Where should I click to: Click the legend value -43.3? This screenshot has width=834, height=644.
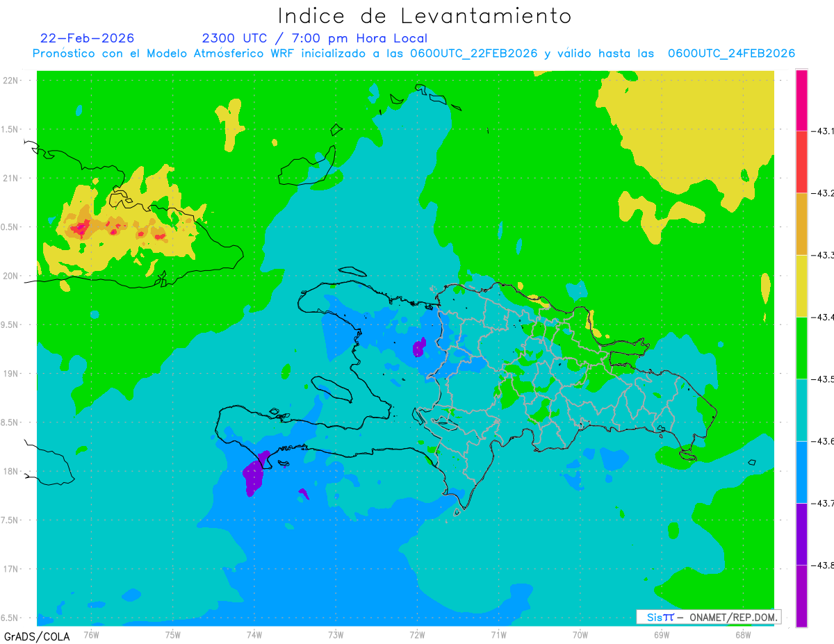[824, 255]
